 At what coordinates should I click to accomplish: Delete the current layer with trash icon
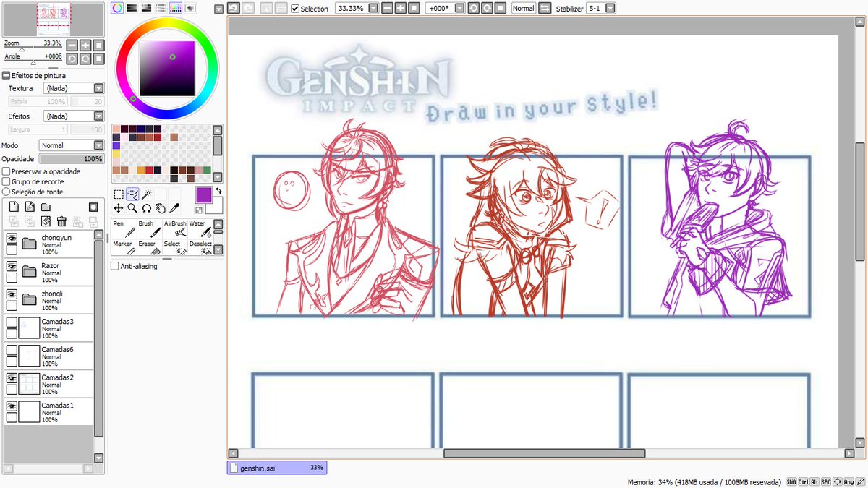tap(61, 221)
